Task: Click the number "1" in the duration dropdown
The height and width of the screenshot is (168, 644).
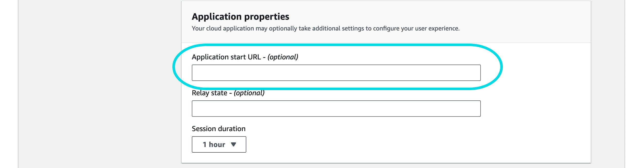Action: 205,144
